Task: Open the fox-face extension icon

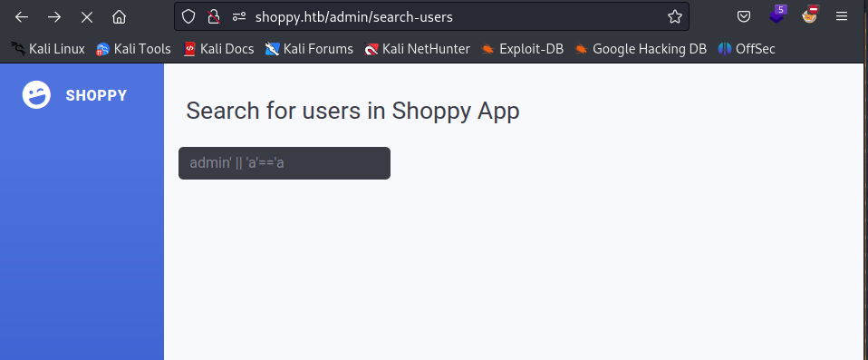Action: (810, 15)
